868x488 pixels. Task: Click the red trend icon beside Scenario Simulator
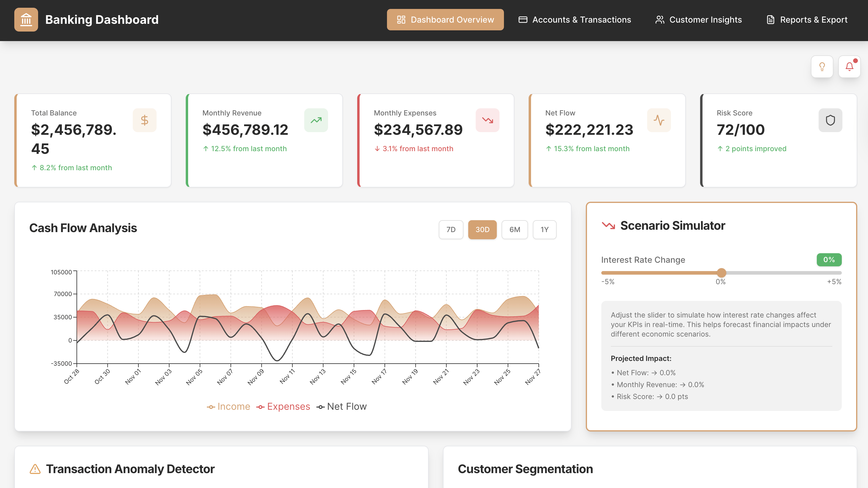608,226
